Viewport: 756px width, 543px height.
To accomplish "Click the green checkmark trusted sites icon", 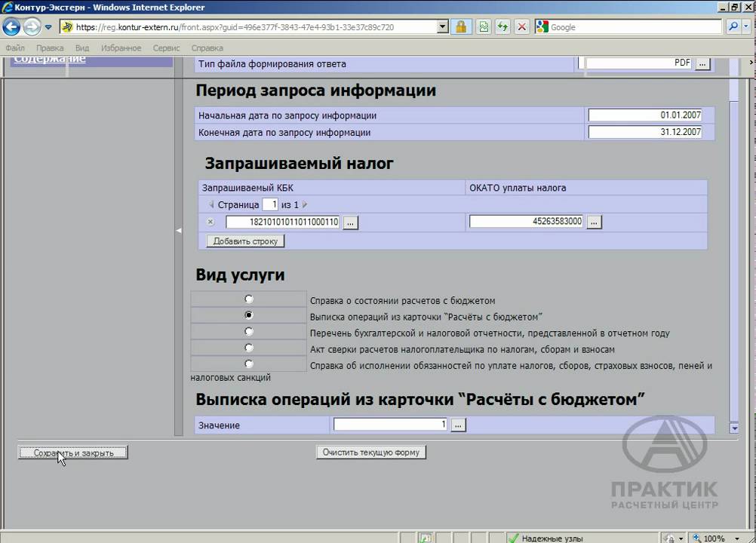I will [514, 538].
